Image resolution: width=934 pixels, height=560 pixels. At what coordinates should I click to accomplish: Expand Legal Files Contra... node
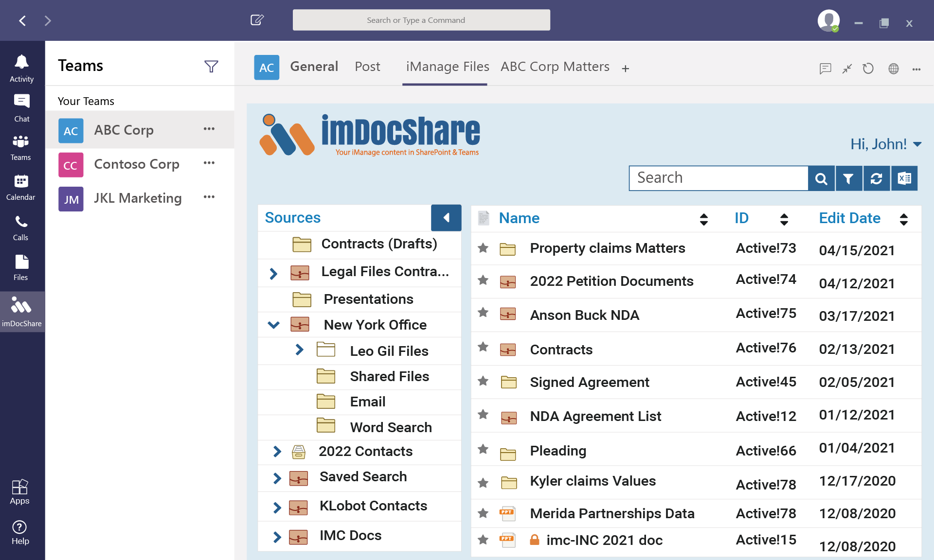(273, 274)
